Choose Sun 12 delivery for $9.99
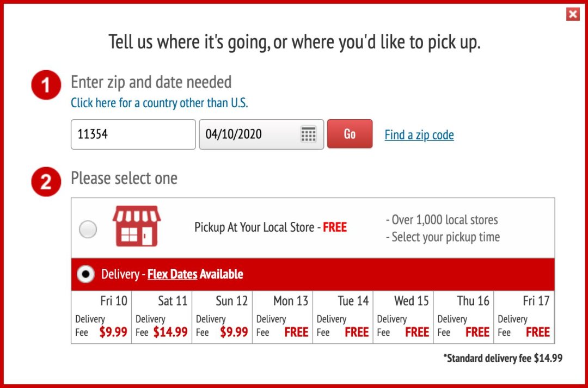The height and width of the screenshot is (388, 588). (222, 317)
